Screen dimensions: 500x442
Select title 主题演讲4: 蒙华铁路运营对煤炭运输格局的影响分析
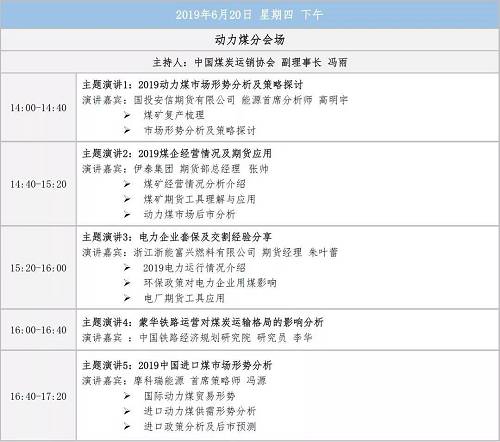pyautogui.click(x=203, y=322)
